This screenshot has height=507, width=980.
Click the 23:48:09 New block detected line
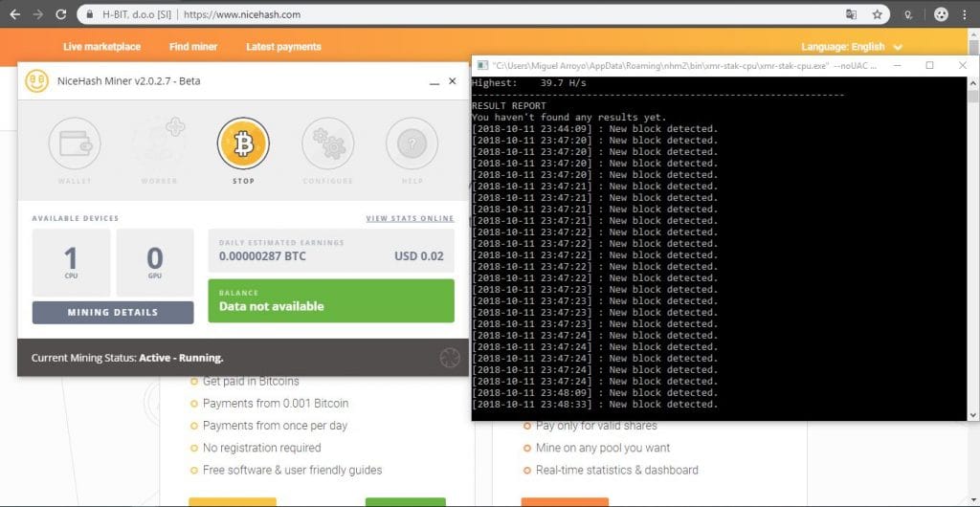[x=595, y=393]
